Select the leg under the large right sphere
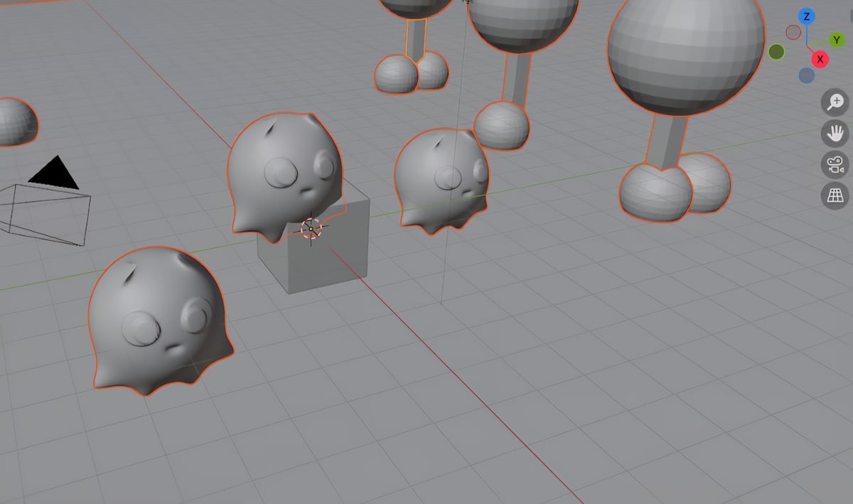This screenshot has height=504, width=853. pos(668,140)
